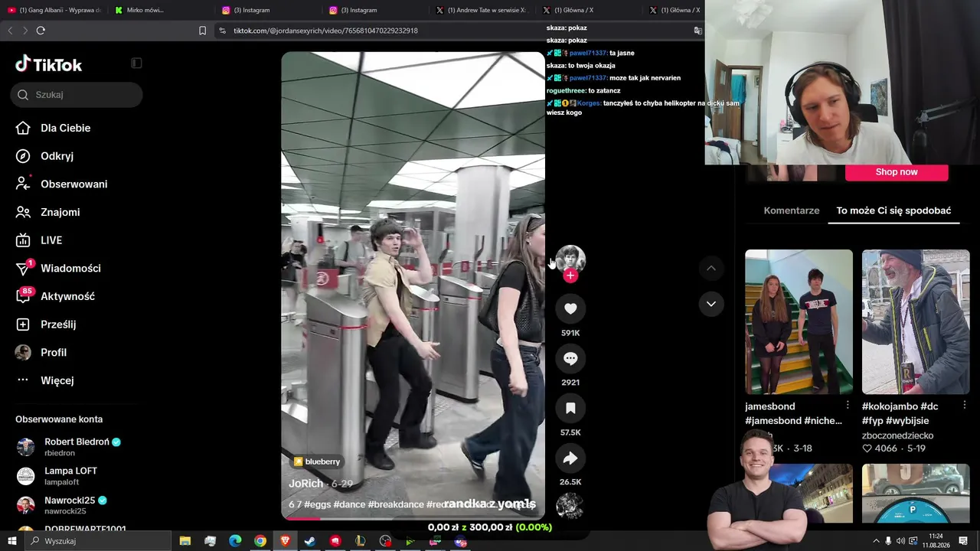Click the tiktok.com address bar URL
The image size is (980, 551).
(325, 31)
